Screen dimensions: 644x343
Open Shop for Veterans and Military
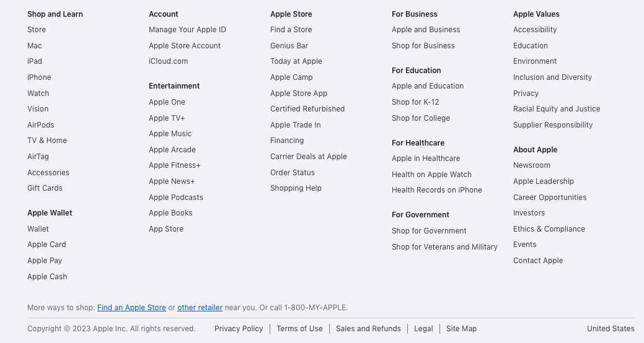coord(444,247)
